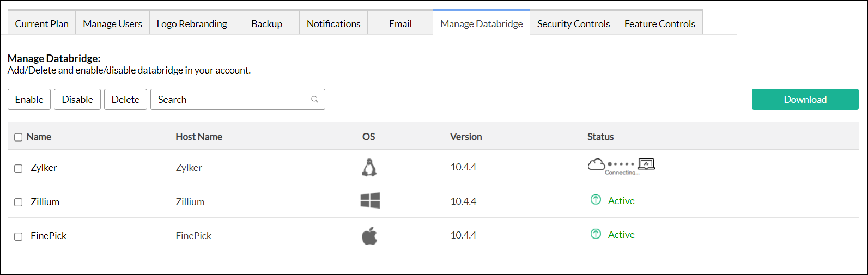
Task: Click the Connecting status icon for Zylker
Action: (x=621, y=165)
